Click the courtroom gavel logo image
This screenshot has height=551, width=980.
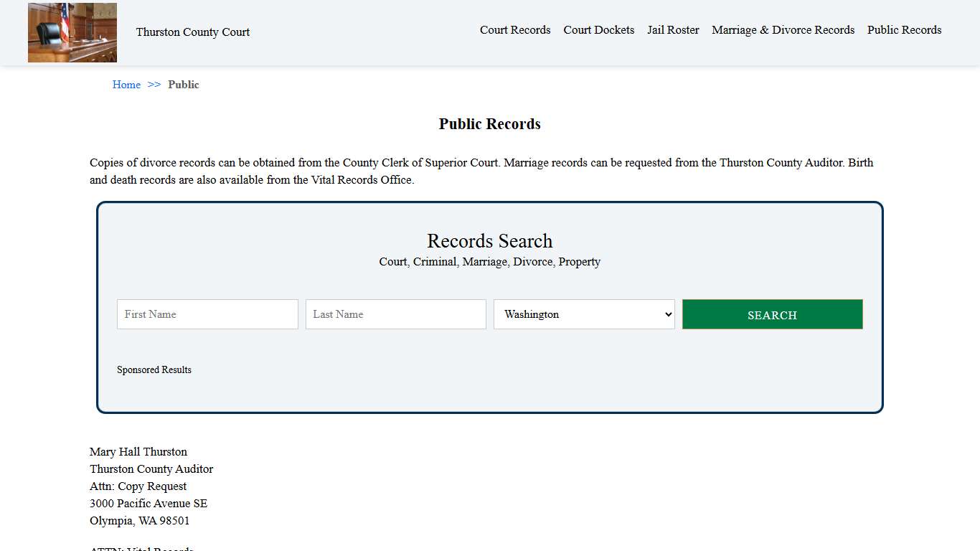tap(72, 32)
